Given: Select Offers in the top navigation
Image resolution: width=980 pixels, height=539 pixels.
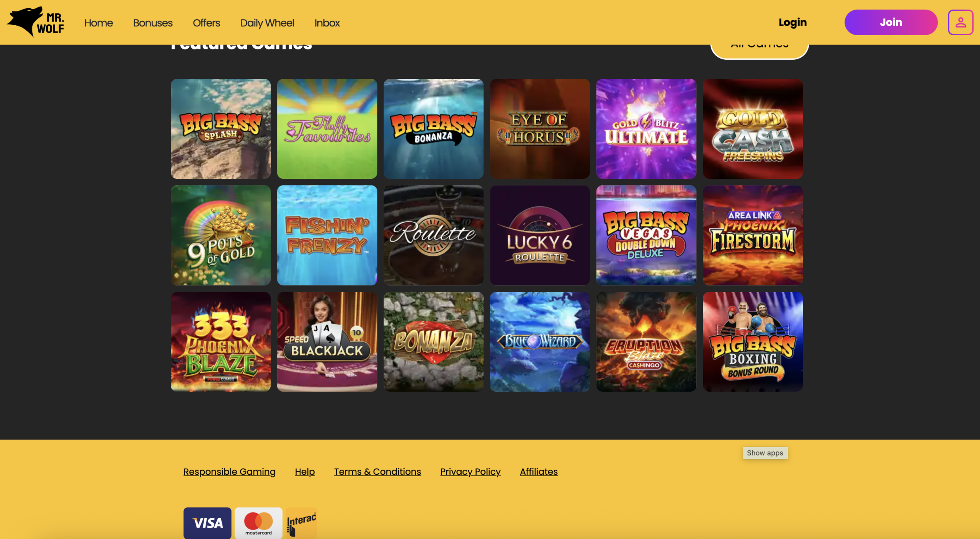Looking at the screenshot, I should 206,23.
